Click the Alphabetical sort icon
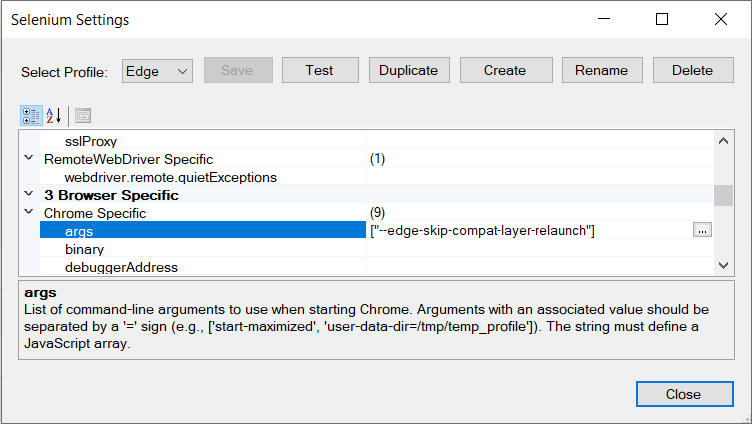Viewport: 752px width, 424px height. 54,114
